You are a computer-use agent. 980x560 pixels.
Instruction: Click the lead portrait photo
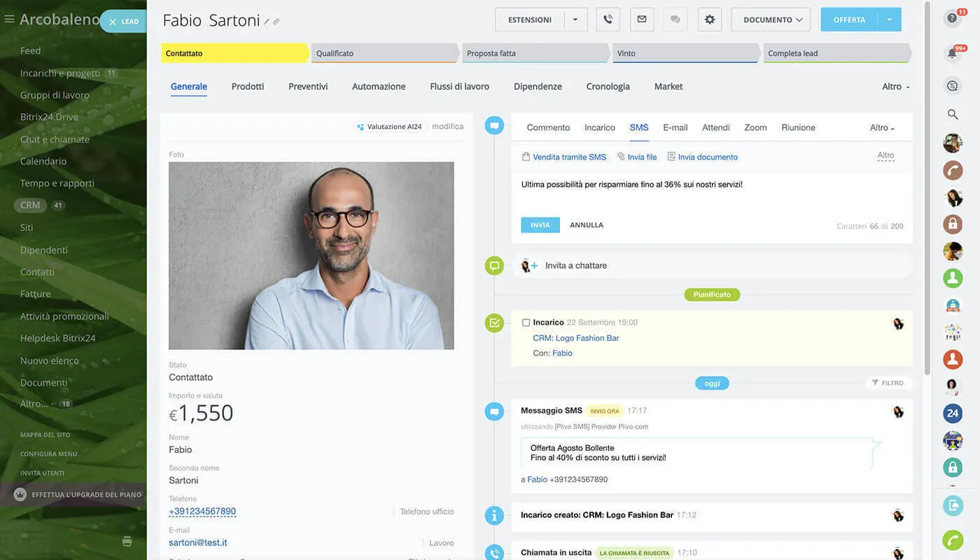[311, 255]
